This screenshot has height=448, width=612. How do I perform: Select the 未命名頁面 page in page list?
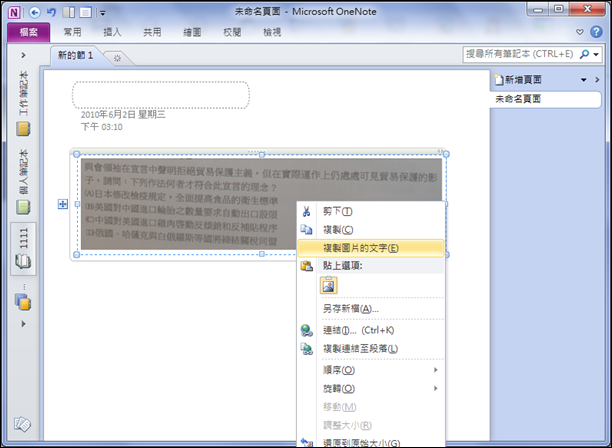545,99
